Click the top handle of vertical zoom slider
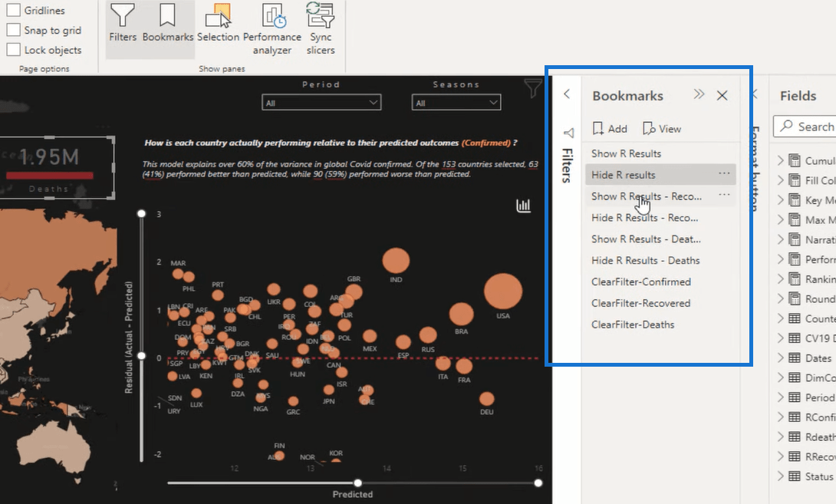 (x=141, y=213)
